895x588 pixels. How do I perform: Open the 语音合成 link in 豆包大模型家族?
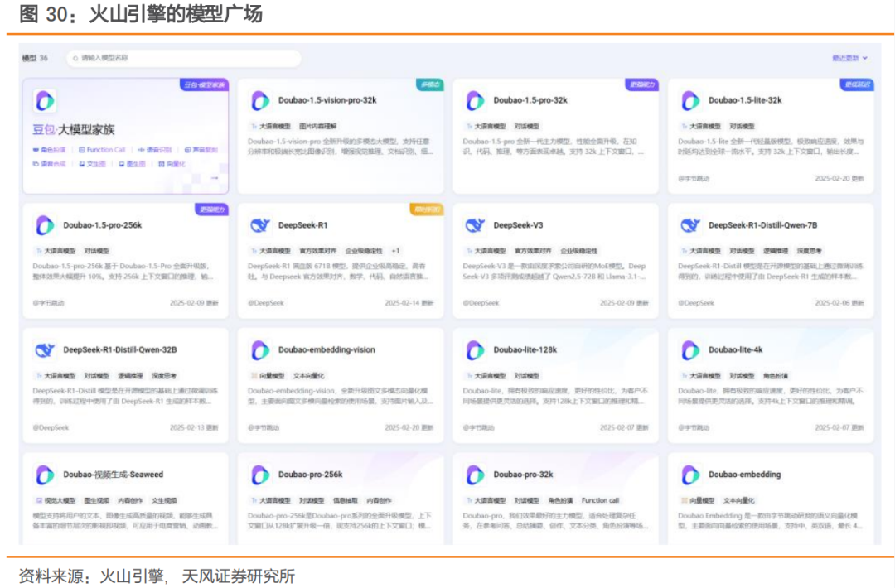click(x=49, y=164)
